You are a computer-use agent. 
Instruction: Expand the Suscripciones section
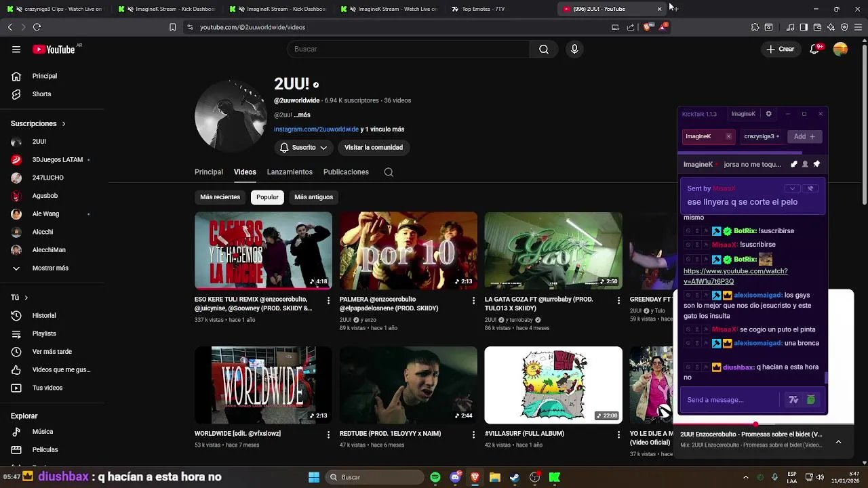click(38, 123)
